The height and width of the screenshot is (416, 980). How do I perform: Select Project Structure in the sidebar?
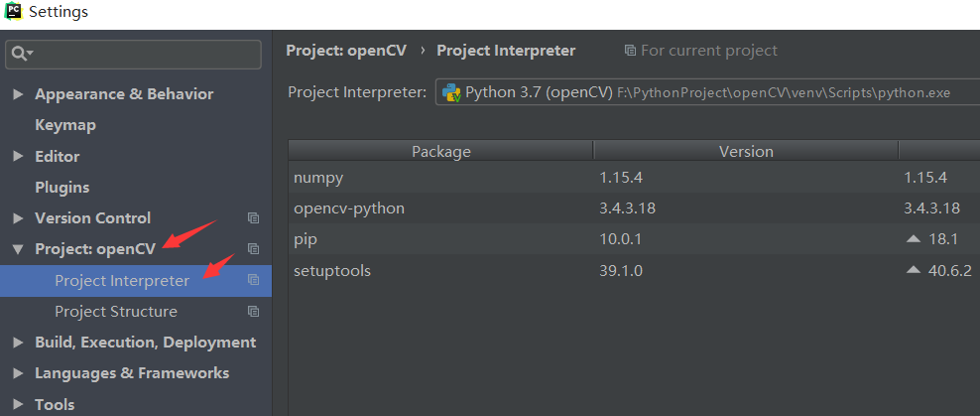coord(116,312)
